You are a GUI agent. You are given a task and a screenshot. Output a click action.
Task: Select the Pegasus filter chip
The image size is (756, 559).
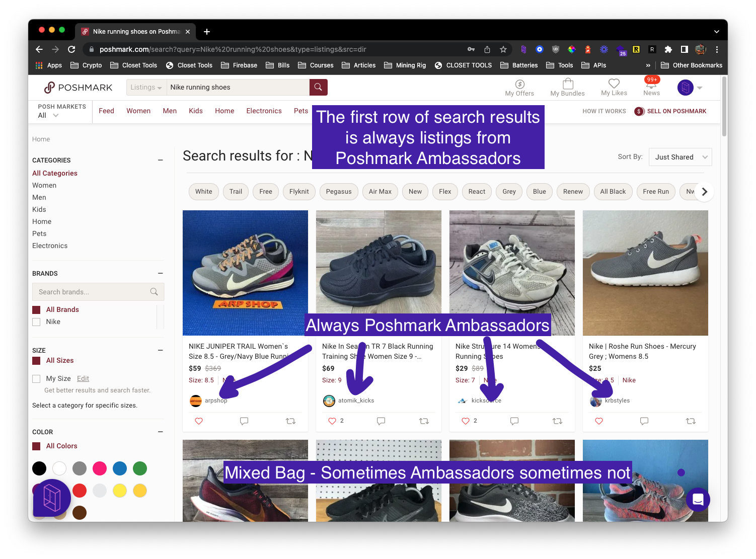339,192
